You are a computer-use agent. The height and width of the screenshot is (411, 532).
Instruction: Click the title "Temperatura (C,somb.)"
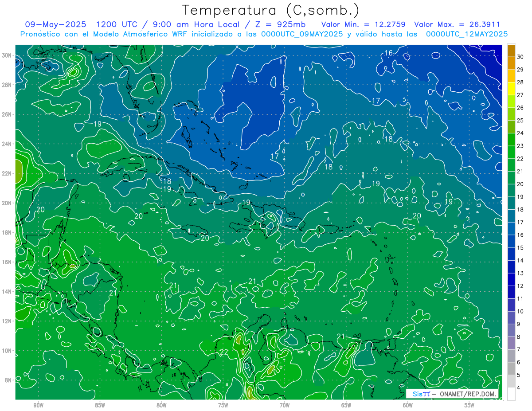coord(270,10)
